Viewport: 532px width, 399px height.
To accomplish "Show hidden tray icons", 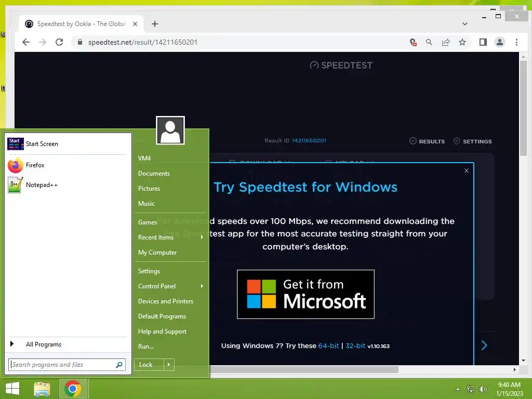I will [x=458, y=389].
